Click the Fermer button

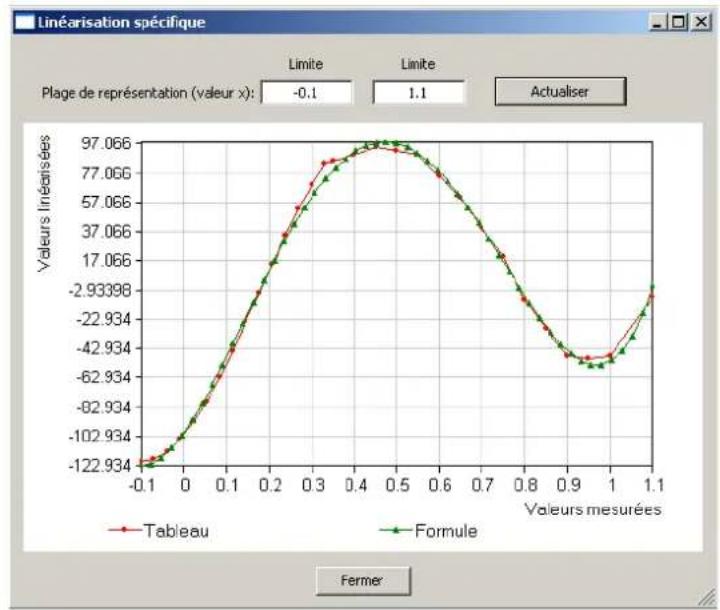(363, 581)
